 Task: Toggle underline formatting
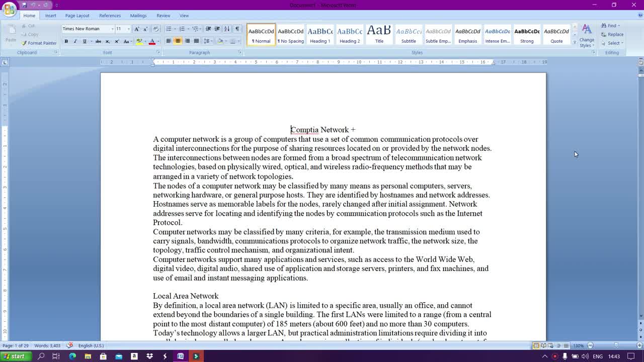pyautogui.click(x=84, y=41)
